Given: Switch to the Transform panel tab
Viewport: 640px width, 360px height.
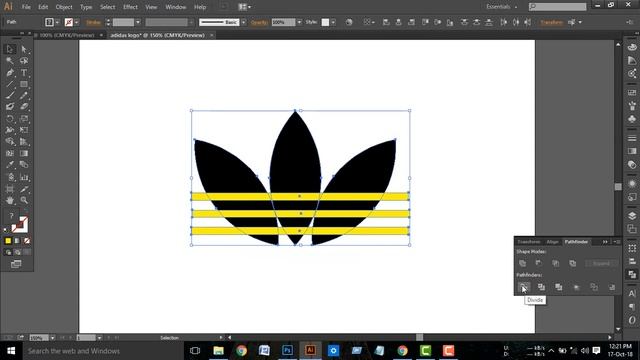Looking at the screenshot, I should (529, 242).
